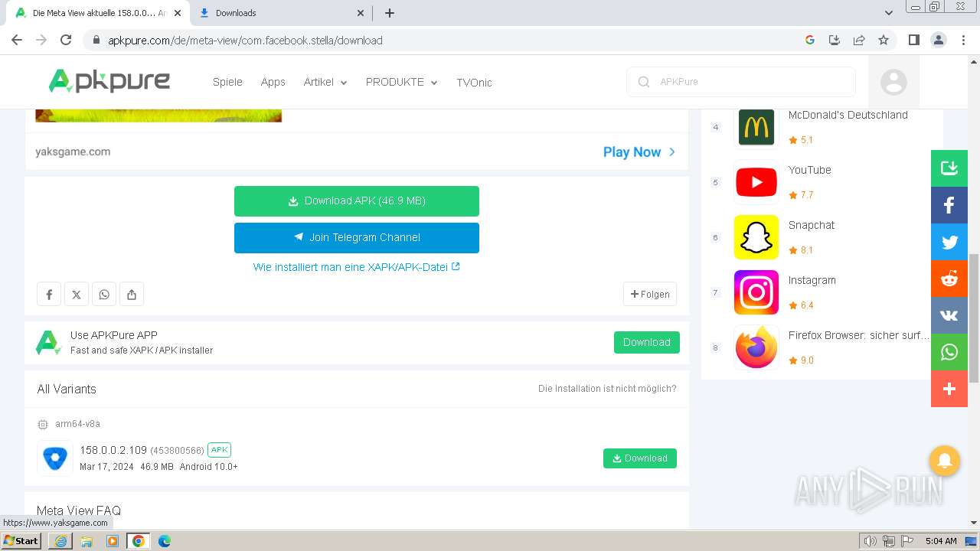Click APKPure APP logo icon
980x551 pixels.
(x=48, y=342)
